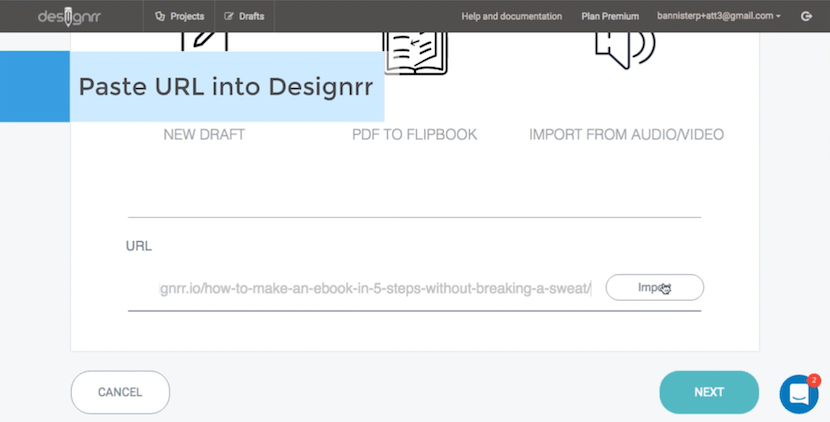Open Help and documentation link
Image resolution: width=830 pixels, height=422 pixels.
point(511,16)
